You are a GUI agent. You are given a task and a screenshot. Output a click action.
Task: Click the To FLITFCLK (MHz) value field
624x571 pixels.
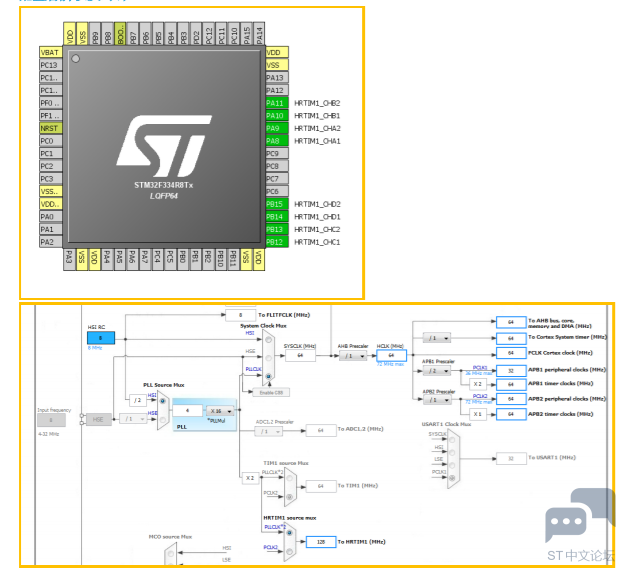click(240, 315)
